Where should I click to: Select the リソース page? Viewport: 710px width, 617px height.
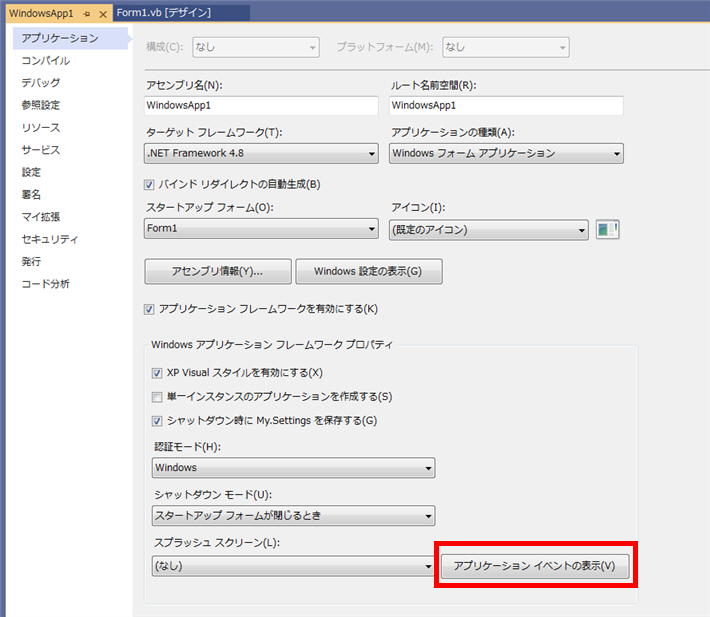point(41,128)
